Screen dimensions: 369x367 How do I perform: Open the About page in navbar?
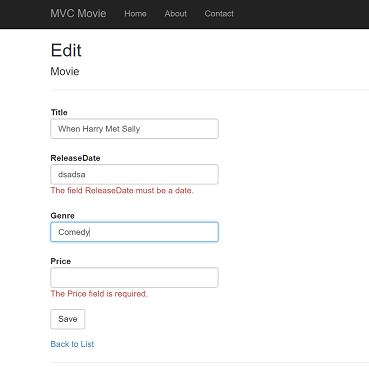(x=176, y=14)
